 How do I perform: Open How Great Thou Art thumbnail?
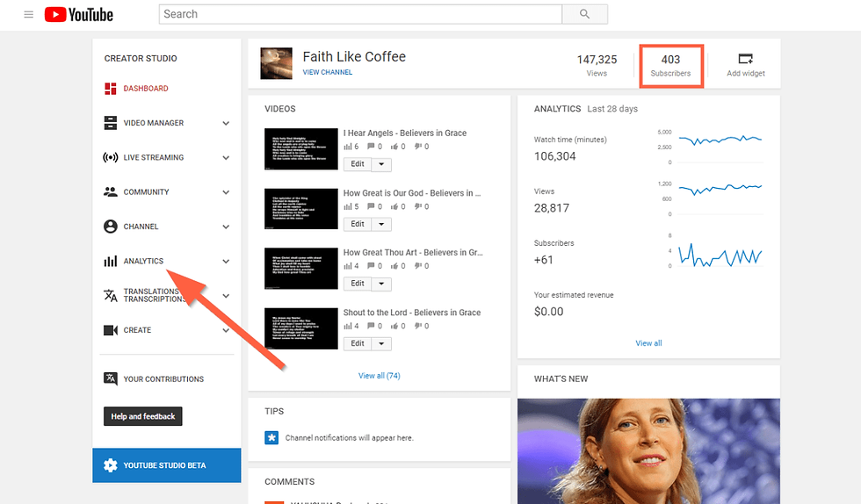(x=300, y=269)
